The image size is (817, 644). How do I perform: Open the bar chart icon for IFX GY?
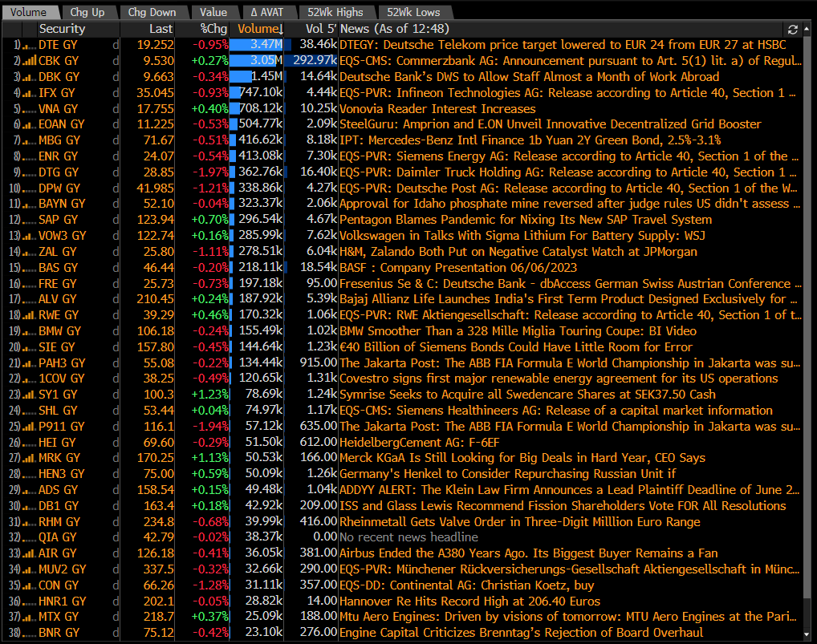coord(29,93)
